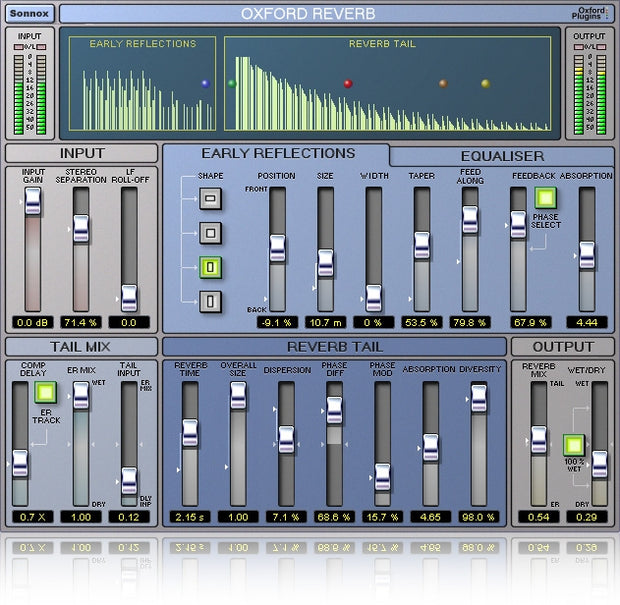The width and height of the screenshot is (620, 605).
Task: Click the Comp Delay slider handle
Action: click(x=20, y=463)
